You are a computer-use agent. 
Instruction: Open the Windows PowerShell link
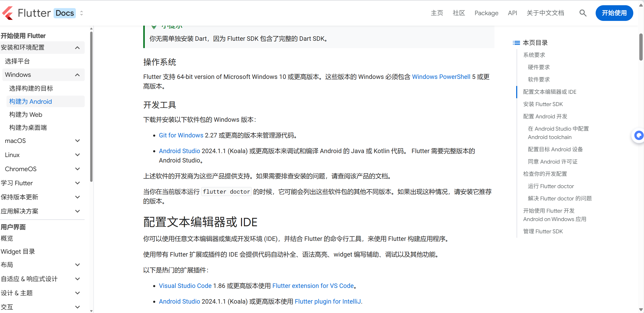(441, 77)
